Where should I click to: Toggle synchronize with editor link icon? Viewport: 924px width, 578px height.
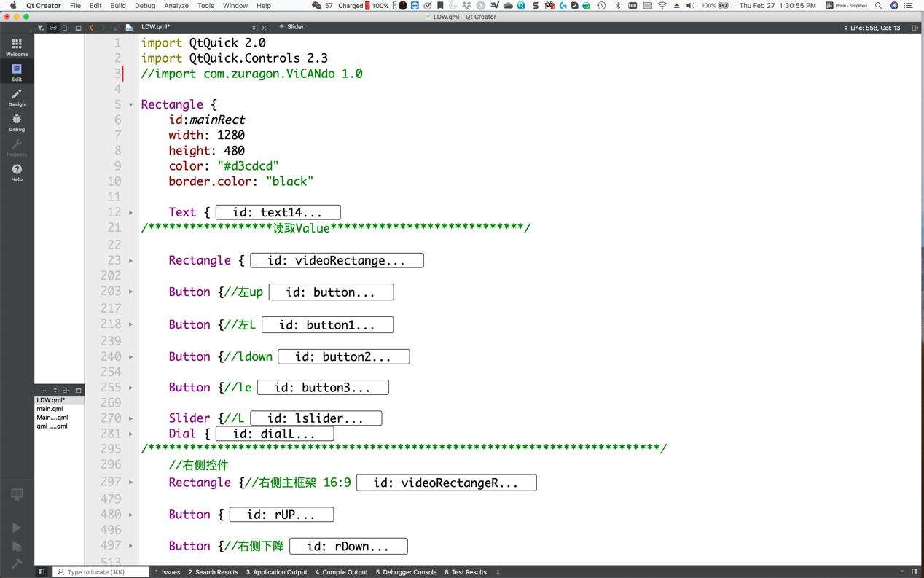pos(53,28)
